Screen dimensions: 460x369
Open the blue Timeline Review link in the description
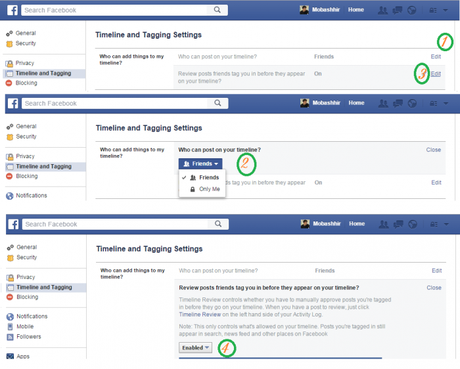tap(200, 314)
